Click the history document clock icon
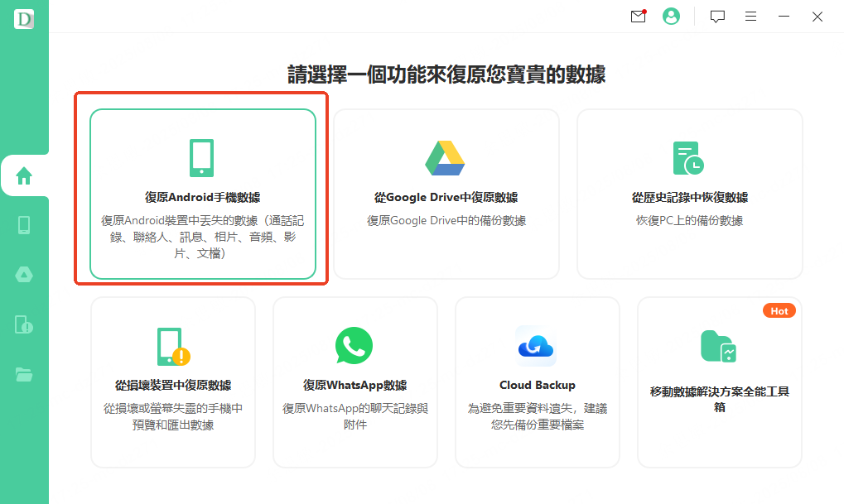Screen dimensions: 844x504 [x=688, y=158]
